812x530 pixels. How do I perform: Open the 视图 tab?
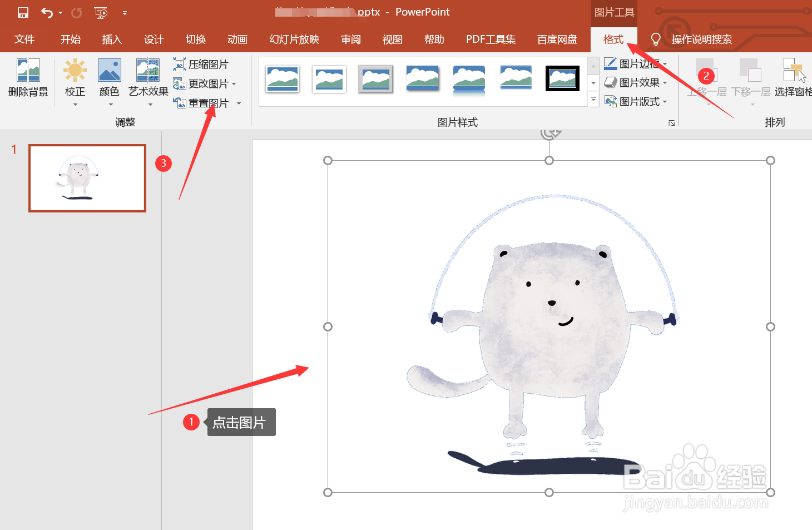click(393, 39)
